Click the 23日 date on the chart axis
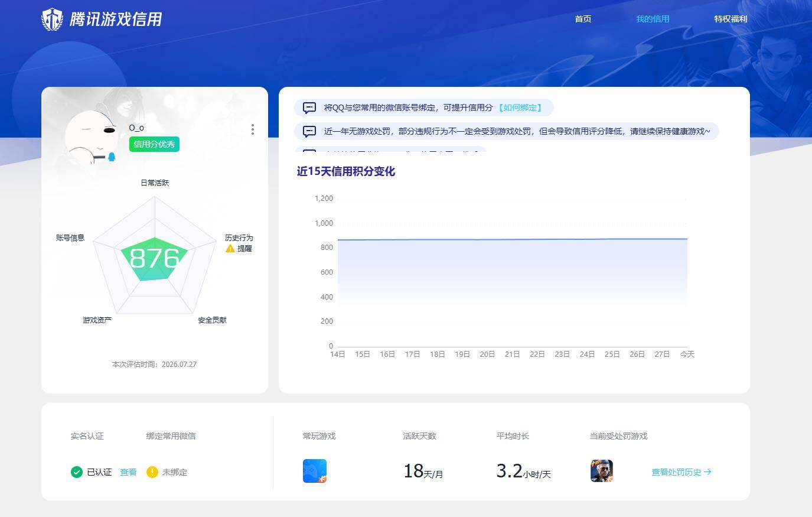812x517 pixels. [562, 355]
